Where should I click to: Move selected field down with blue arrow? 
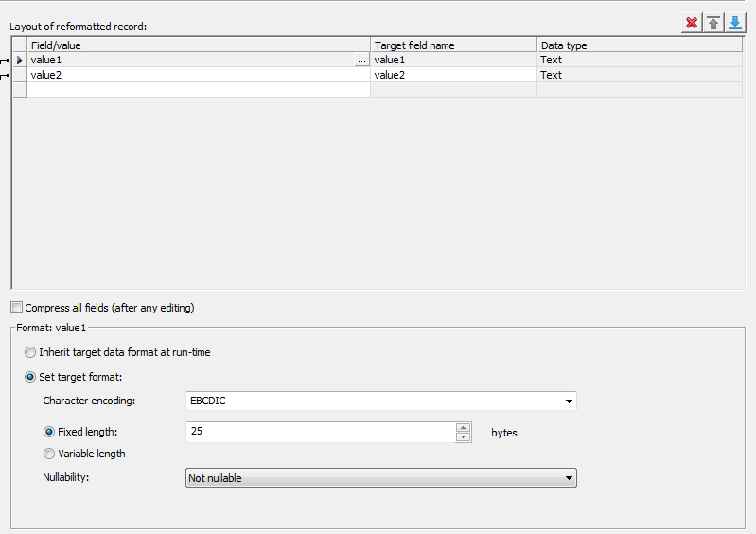pos(735,23)
